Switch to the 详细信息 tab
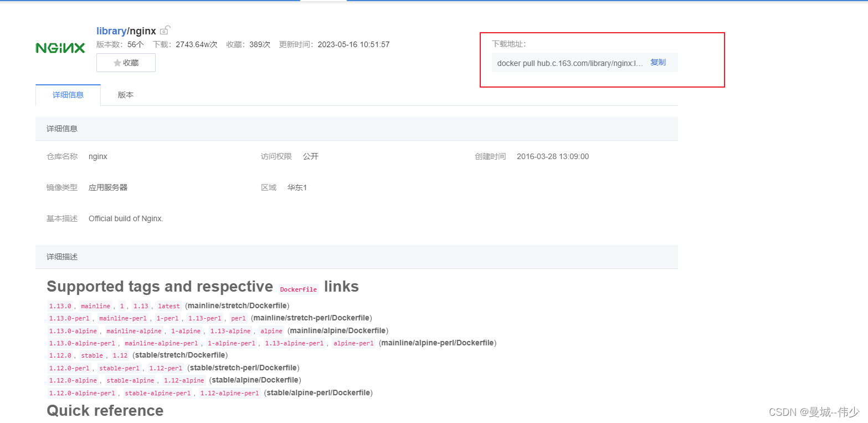 point(68,95)
